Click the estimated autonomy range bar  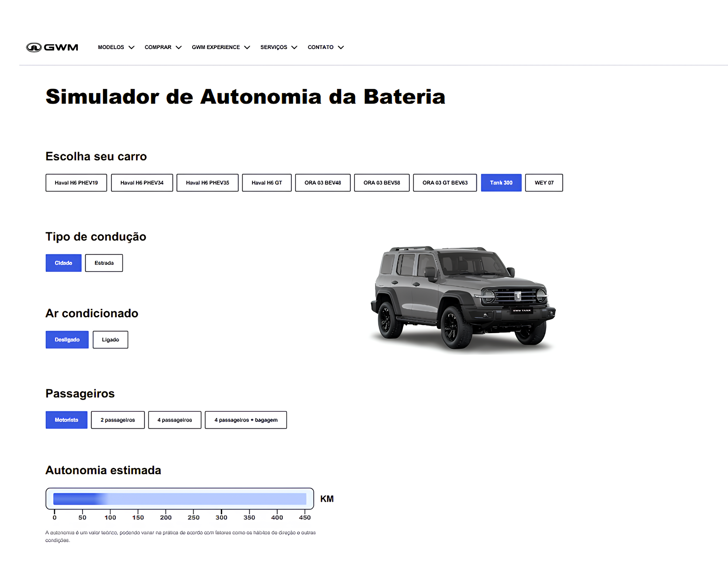coord(180,499)
